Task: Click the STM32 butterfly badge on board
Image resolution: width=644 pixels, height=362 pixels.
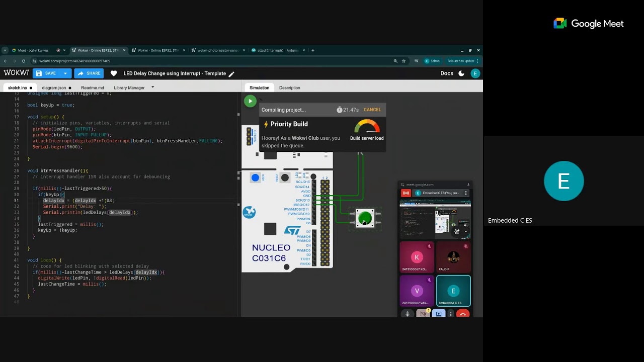Action: [249, 212]
